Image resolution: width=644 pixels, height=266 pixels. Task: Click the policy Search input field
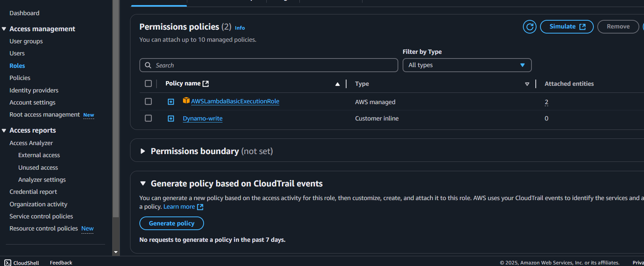pos(269,65)
